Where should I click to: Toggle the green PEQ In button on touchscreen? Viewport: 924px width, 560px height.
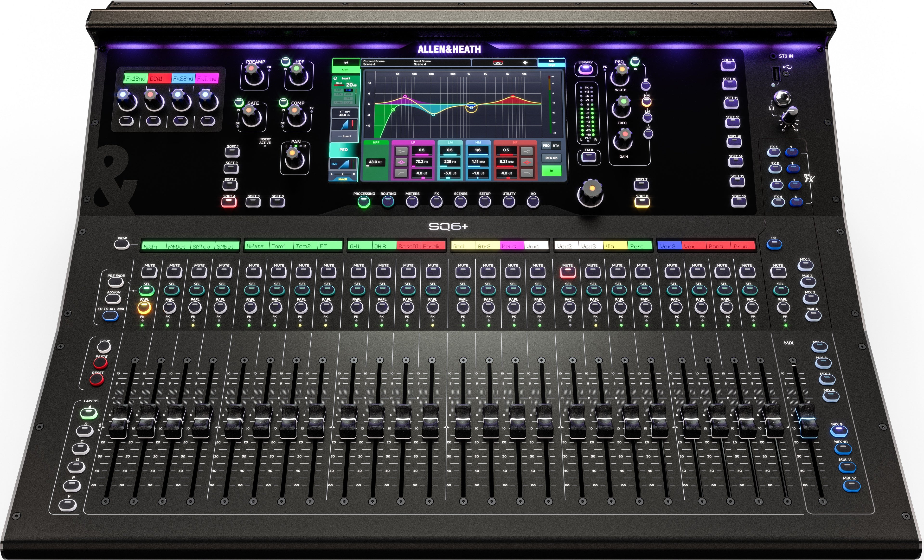pyautogui.click(x=551, y=171)
